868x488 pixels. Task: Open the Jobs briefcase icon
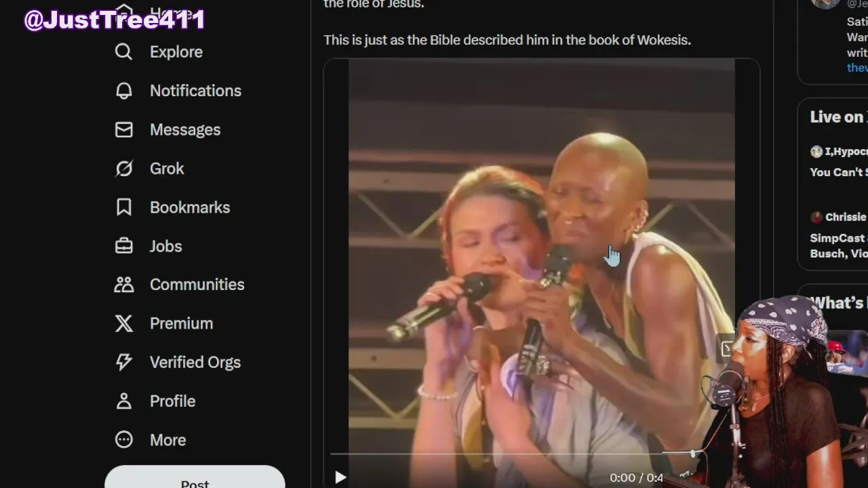[x=123, y=246]
